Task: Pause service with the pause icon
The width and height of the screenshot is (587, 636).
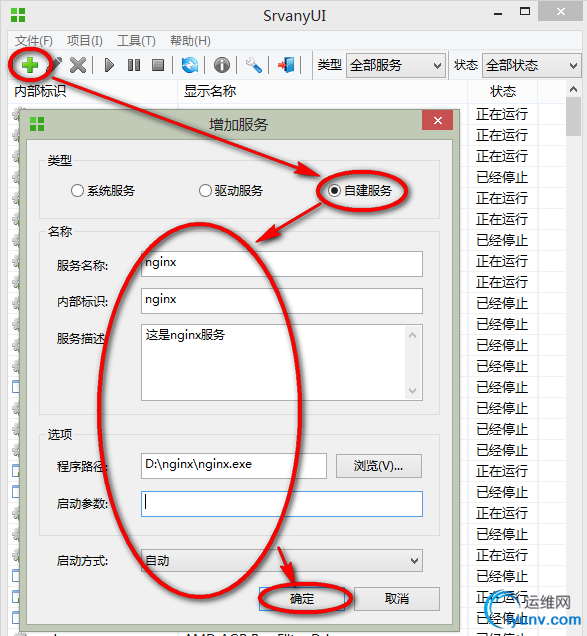Action: (x=134, y=65)
